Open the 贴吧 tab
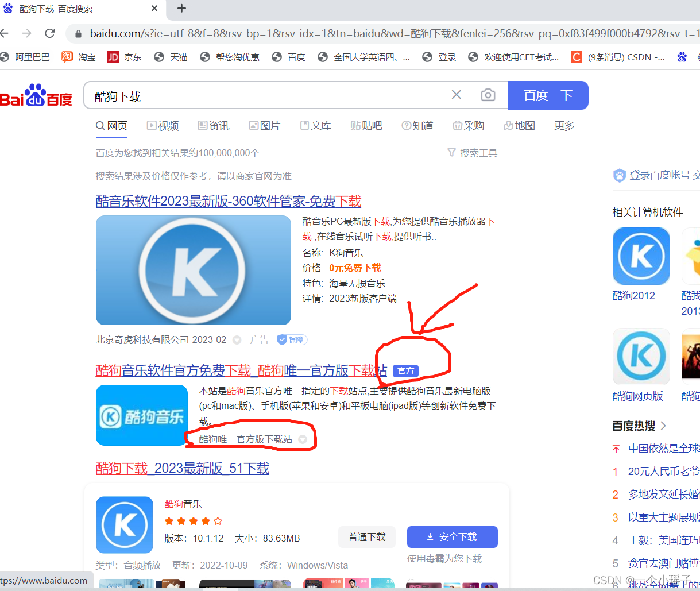 point(366,126)
